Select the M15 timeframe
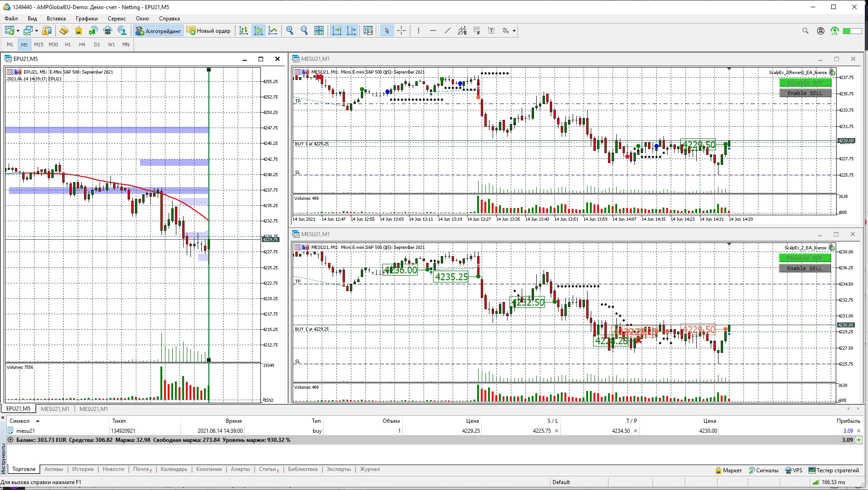The image size is (868, 490). (39, 45)
